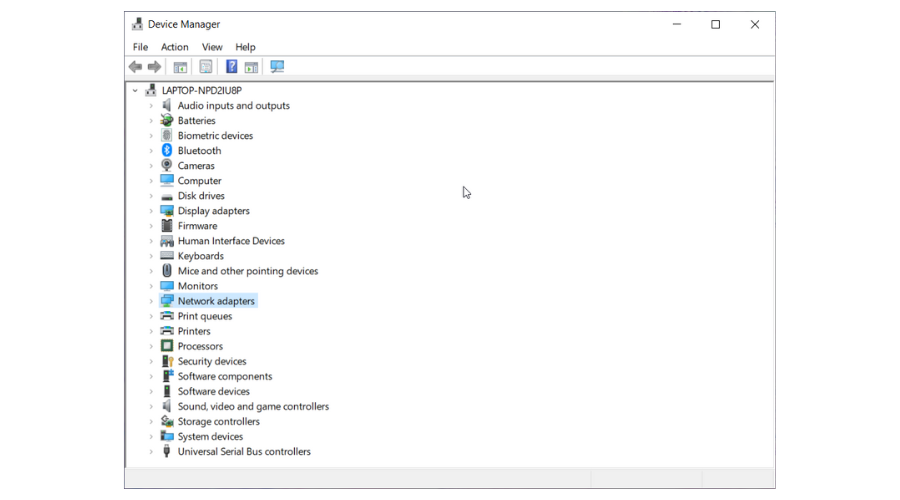Expand the Software devices arrow

coord(151,392)
